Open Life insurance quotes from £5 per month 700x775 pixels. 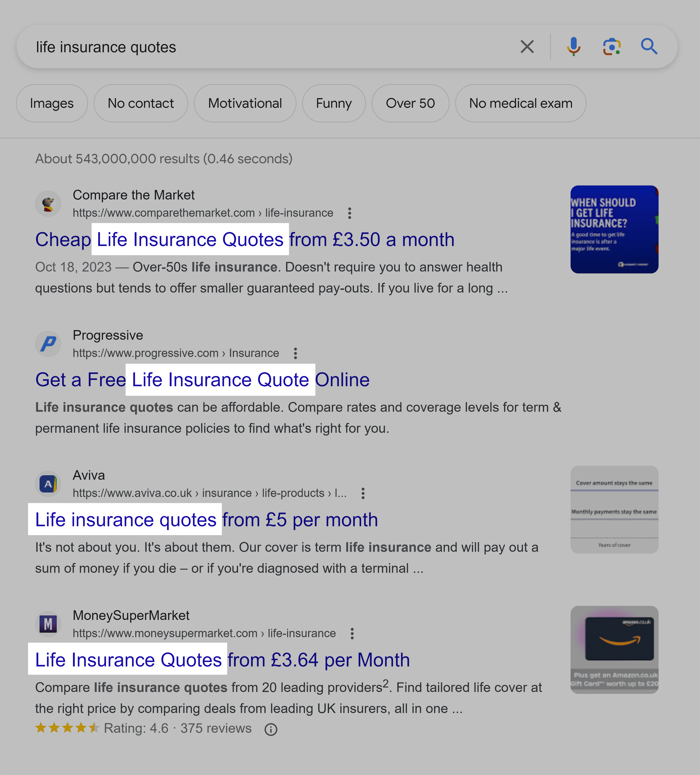coord(207,520)
